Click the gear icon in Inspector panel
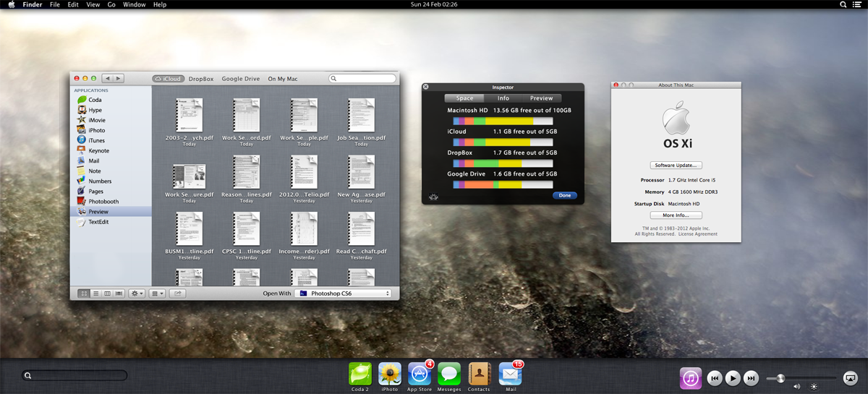This screenshot has height=394, width=868. (435, 196)
